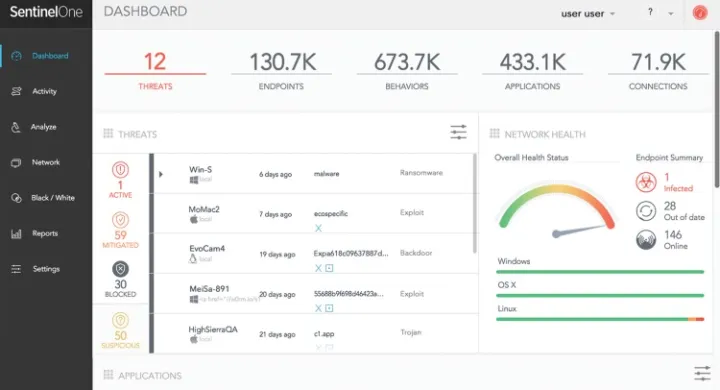
Task: Open the Analyze sidebar icon
Action: (x=16, y=127)
